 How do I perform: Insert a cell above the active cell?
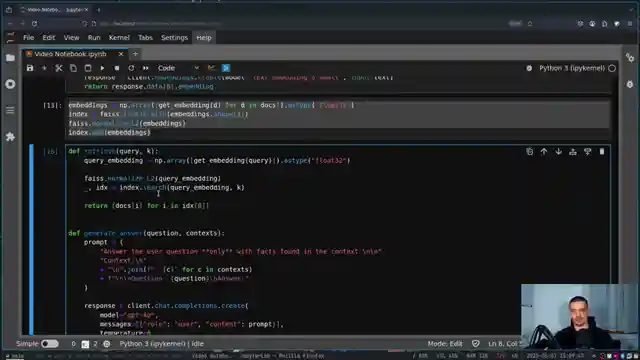[x=573, y=152]
